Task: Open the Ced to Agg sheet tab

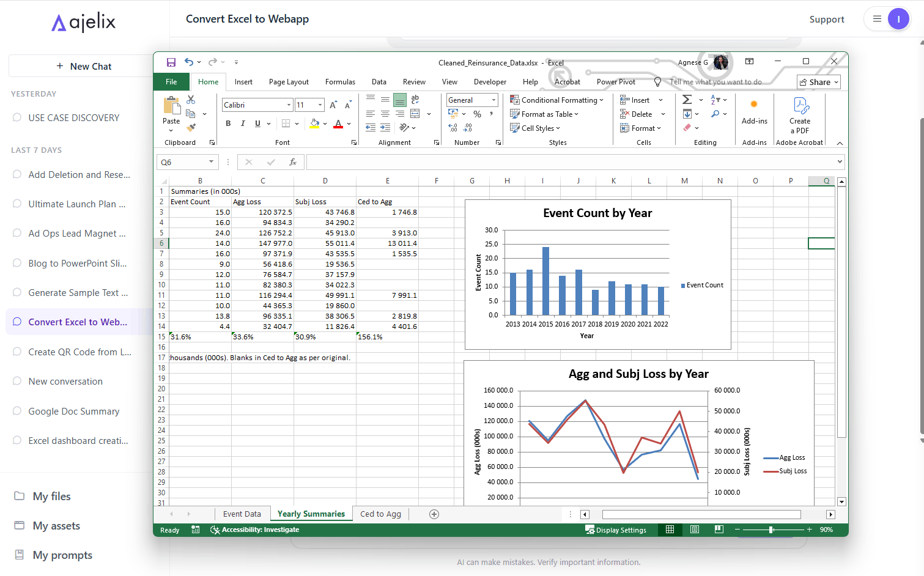Action: [380, 514]
